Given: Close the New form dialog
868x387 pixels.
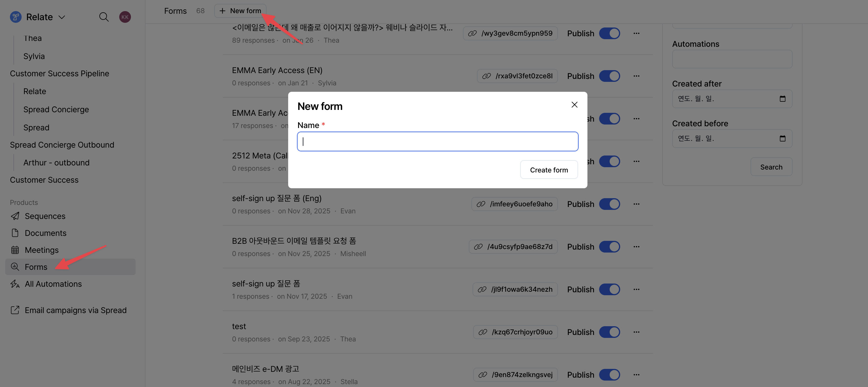Looking at the screenshot, I should pyautogui.click(x=574, y=105).
